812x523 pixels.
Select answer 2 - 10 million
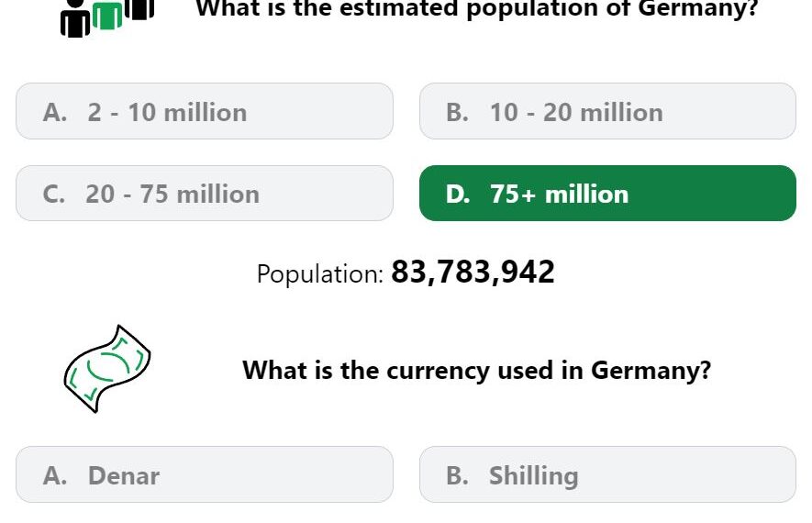(205, 111)
